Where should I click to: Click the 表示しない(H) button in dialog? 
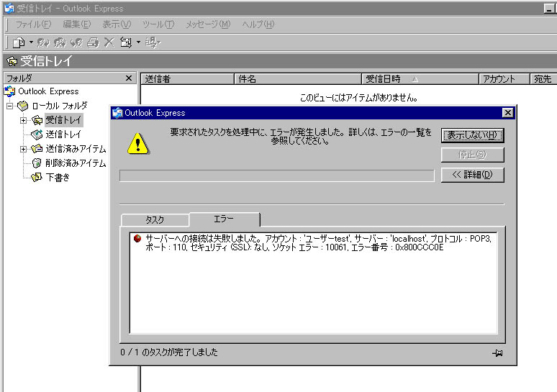[473, 135]
